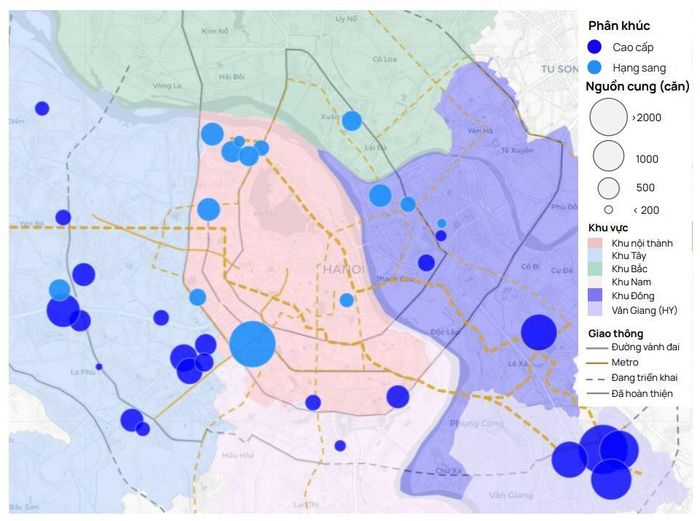Click the Khu Bắc green swatch
700x521 pixels.
point(595,269)
